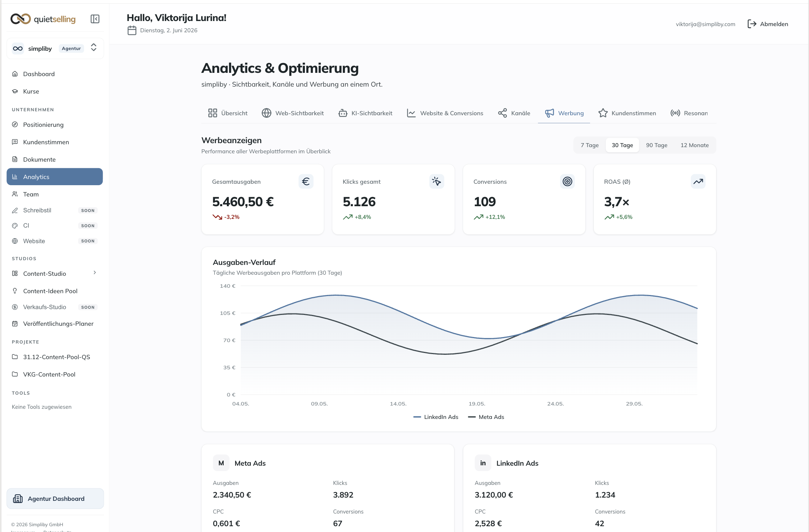The image size is (809, 532).
Task: Open Veröffentlichungs-Planer in the sidebar
Action: [x=55, y=324]
